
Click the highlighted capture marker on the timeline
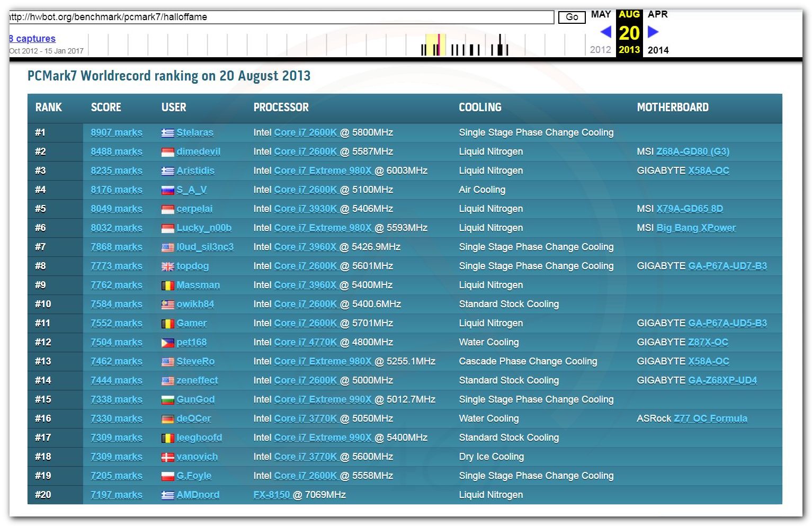point(438,45)
